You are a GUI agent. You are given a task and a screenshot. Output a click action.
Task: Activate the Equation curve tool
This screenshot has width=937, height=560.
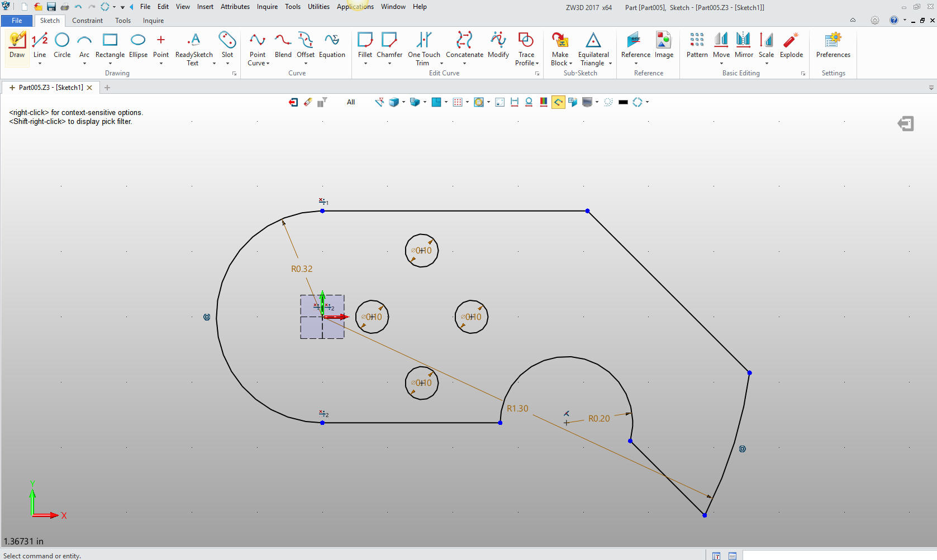(x=332, y=45)
